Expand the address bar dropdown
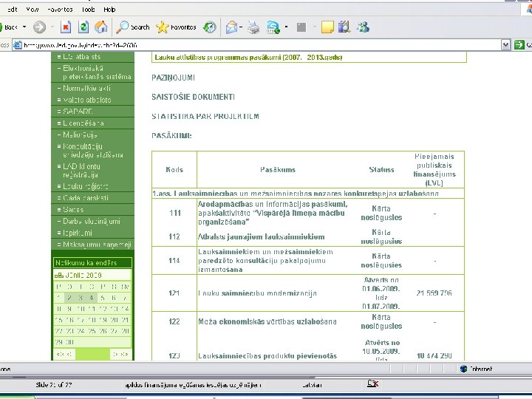 point(505,45)
